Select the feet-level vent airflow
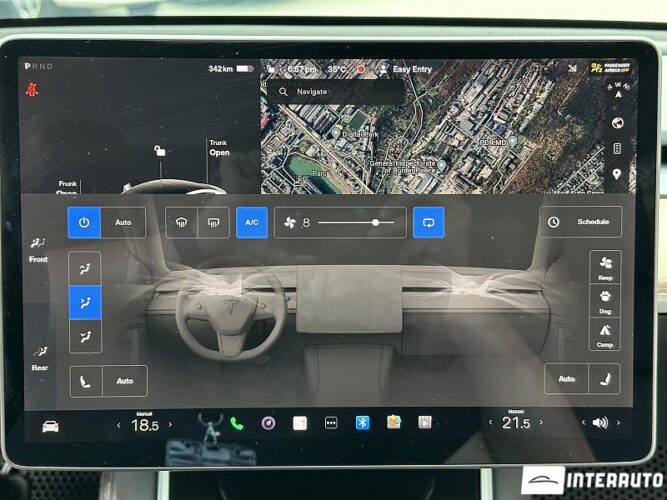 (85, 336)
